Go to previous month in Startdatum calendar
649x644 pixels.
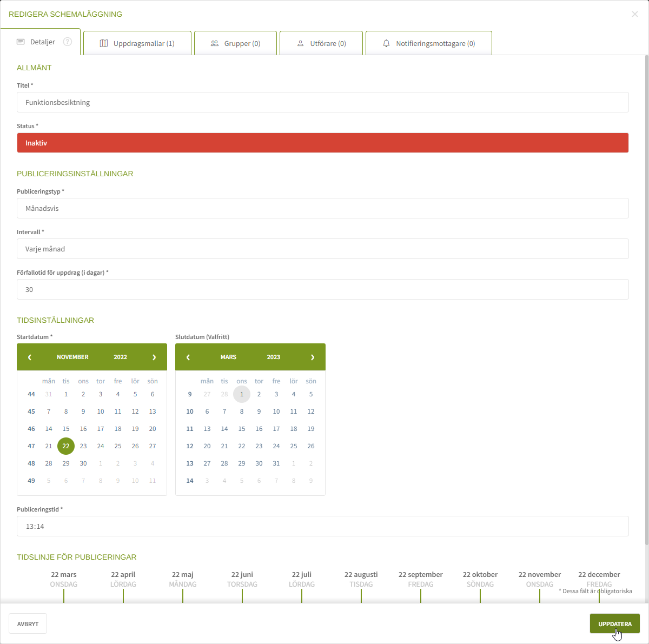click(x=30, y=357)
